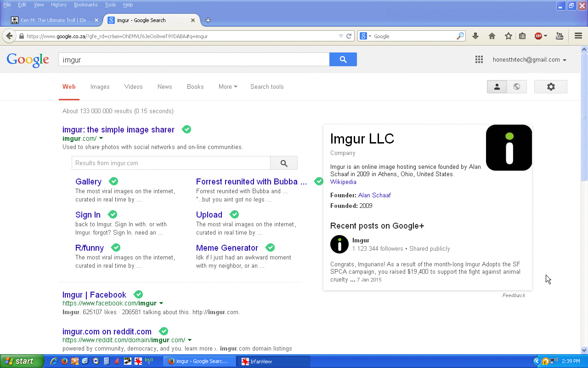Viewport: 588px width, 368px height.
Task: Open the Upload sitelink
Action: [209, 215]
